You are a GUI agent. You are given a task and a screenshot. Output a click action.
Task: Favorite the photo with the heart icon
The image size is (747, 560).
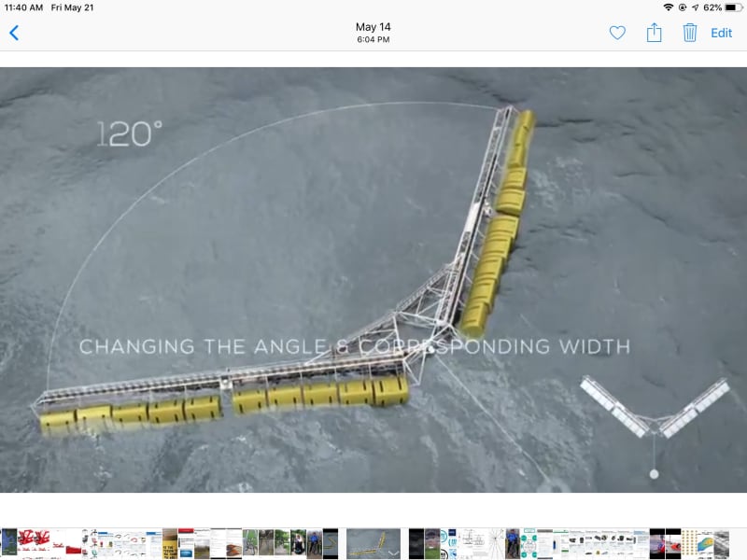tap(617, 33)
